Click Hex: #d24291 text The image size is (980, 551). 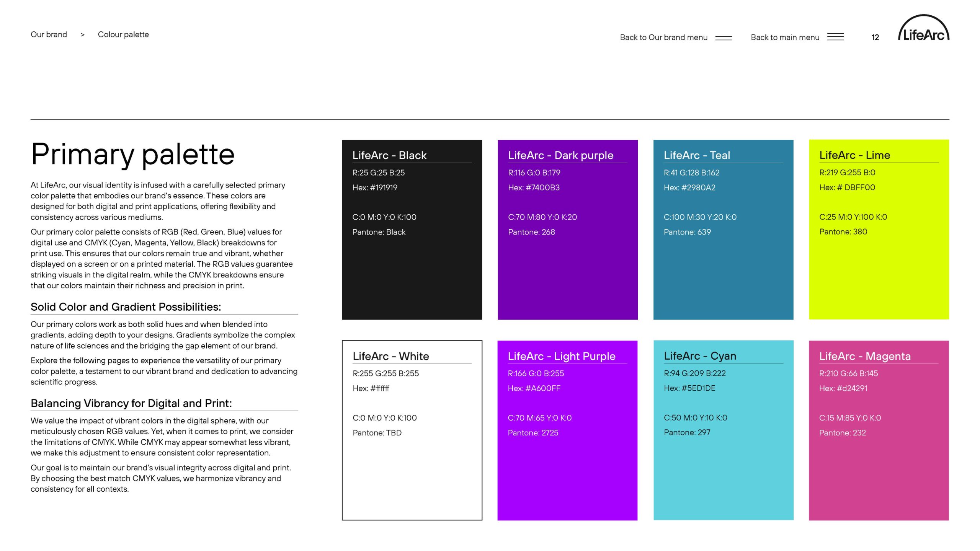pos(843,388)
